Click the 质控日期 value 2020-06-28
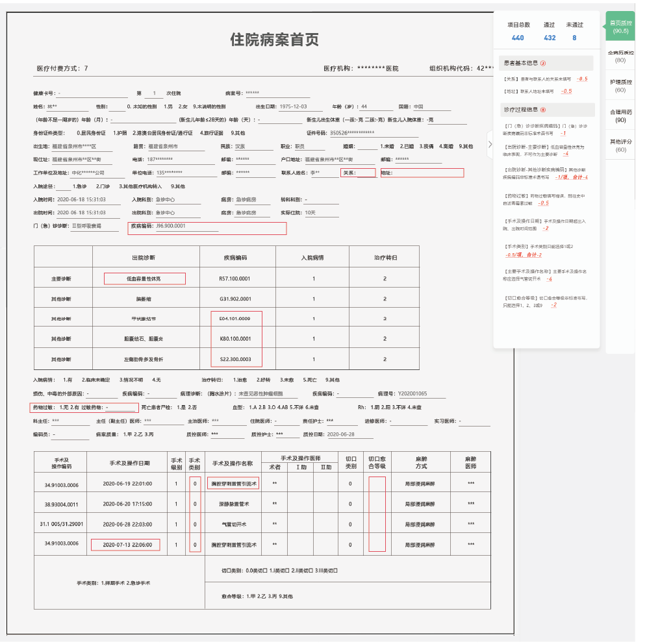 pyautogui.click(x=341, y=434)
